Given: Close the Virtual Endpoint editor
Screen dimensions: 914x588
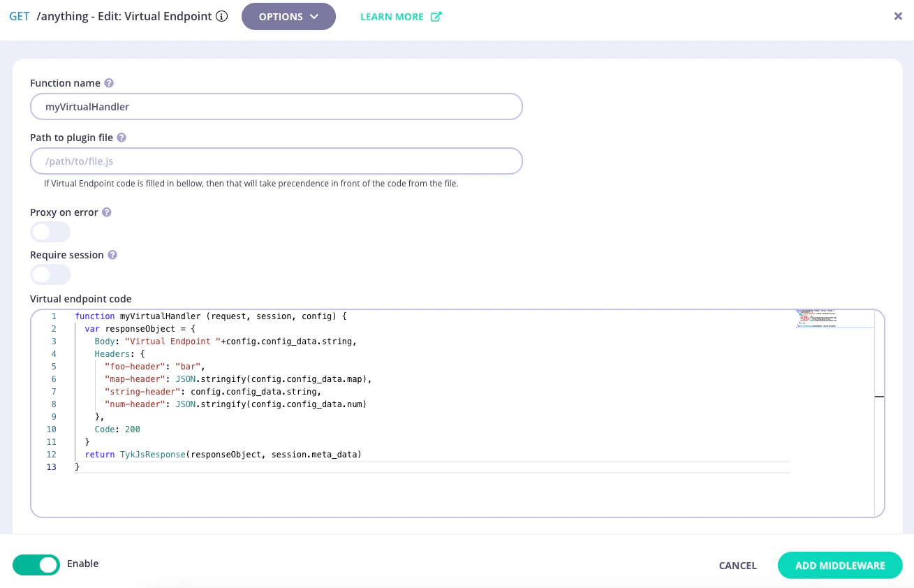Looking at the screenshot, I should coord(898,16).
